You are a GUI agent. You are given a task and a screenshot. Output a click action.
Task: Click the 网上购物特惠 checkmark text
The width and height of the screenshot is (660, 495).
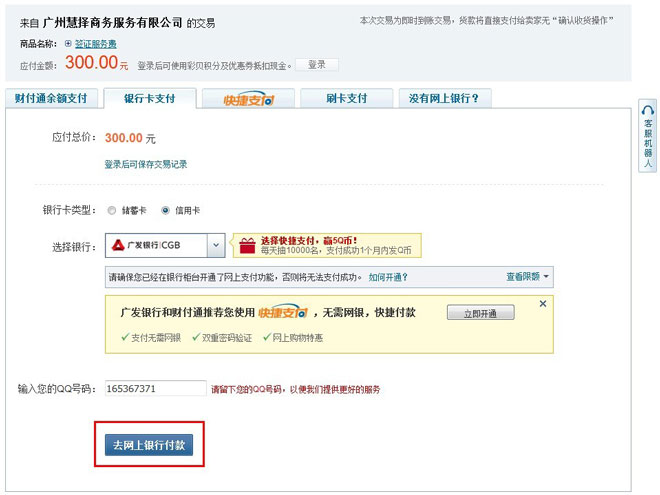tap(293, 338)
